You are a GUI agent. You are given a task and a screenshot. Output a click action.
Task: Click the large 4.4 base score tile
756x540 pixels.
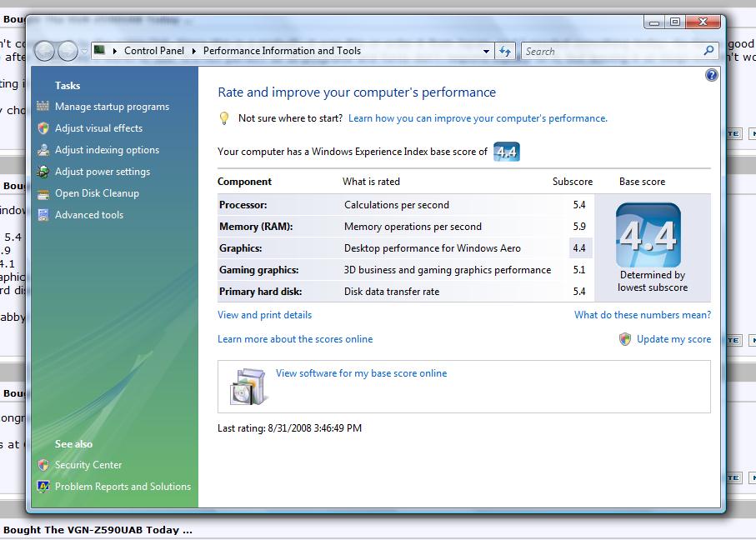pyautogui.click(x=648, y=235)
